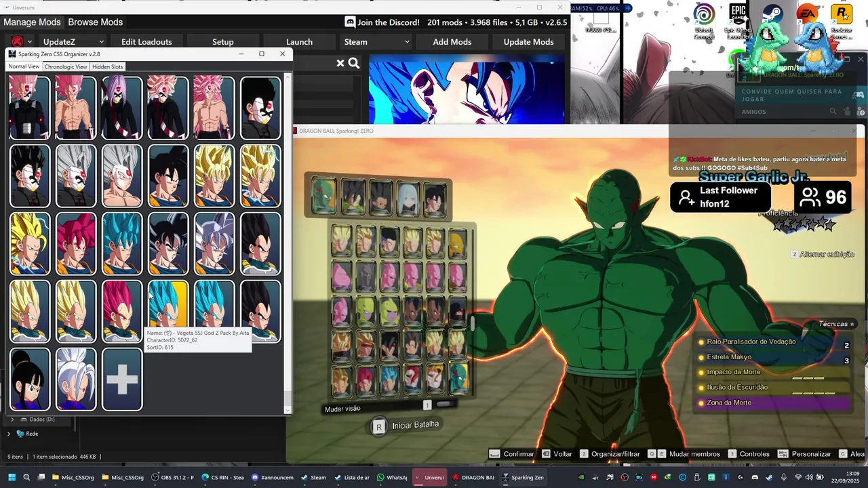Select the Chi-Chi character slot
The image size is (868, 488).
tap(30, 380)
